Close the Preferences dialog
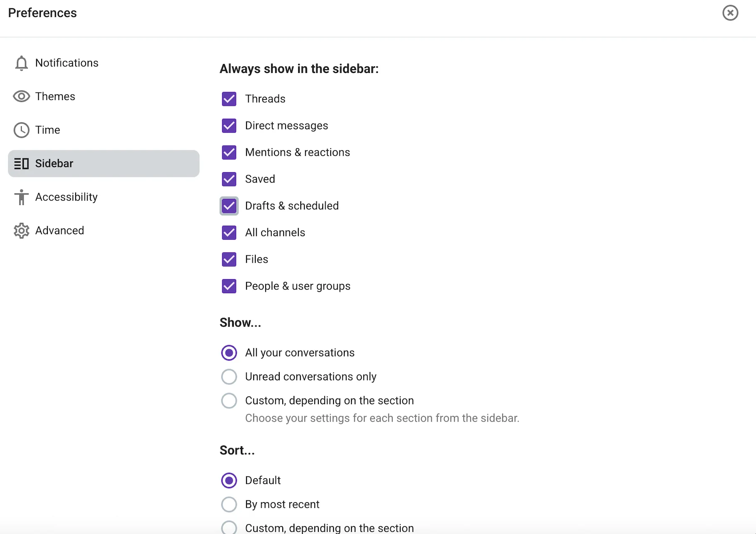The width and height of the screenshot is (756, 534). point(730,13)
